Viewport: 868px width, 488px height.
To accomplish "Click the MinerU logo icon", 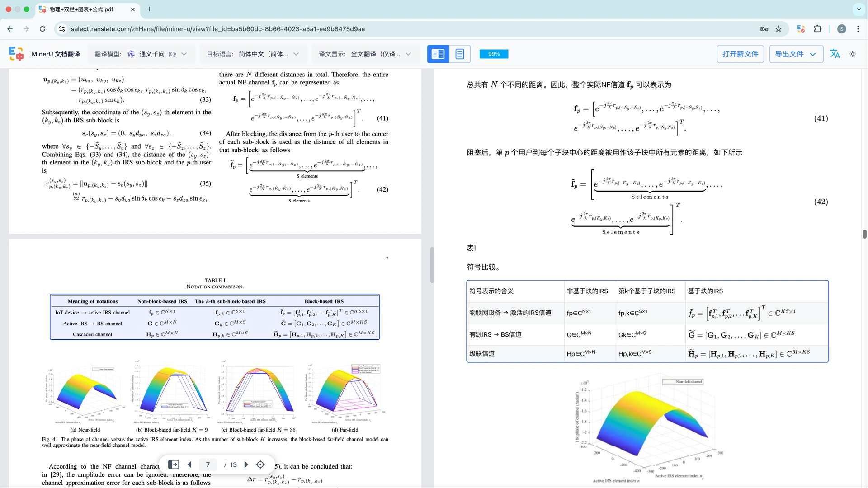I will coord(16,54).
